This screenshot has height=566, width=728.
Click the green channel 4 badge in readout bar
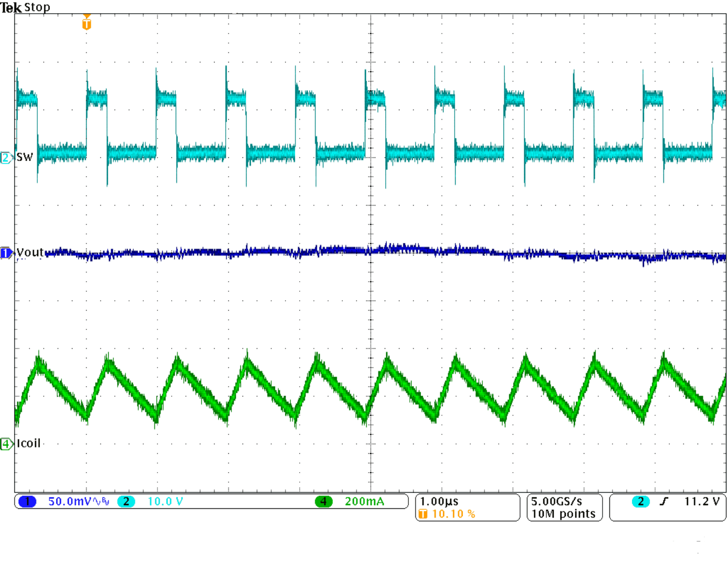[x=323, y=501]
